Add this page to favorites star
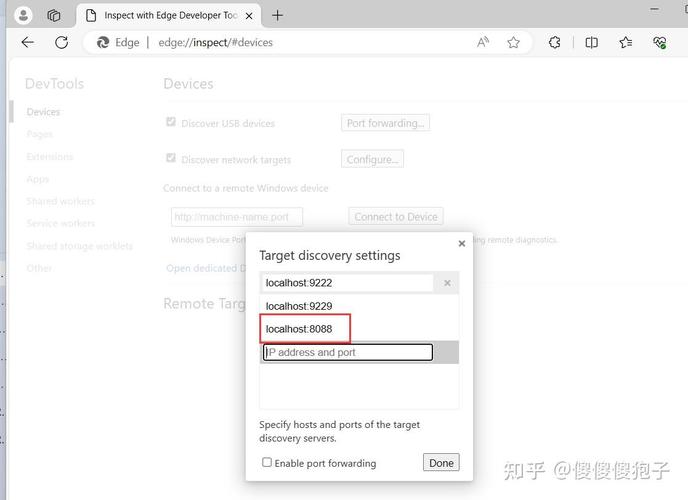The width and height of the screenshot is (688, 500). point(513,42)
